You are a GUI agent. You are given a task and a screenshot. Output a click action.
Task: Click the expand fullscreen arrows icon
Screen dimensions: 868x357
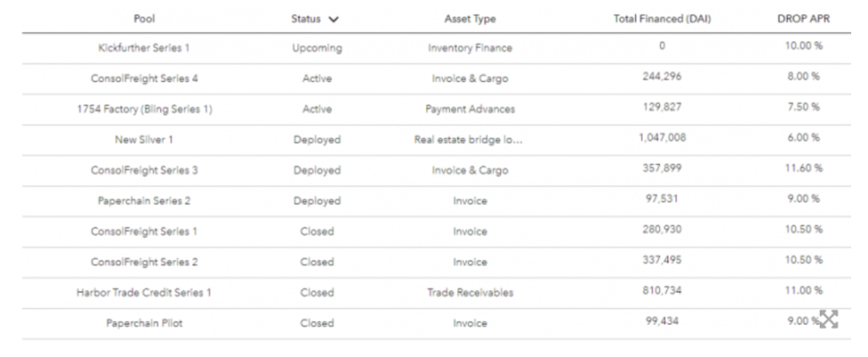coord(830,321)
